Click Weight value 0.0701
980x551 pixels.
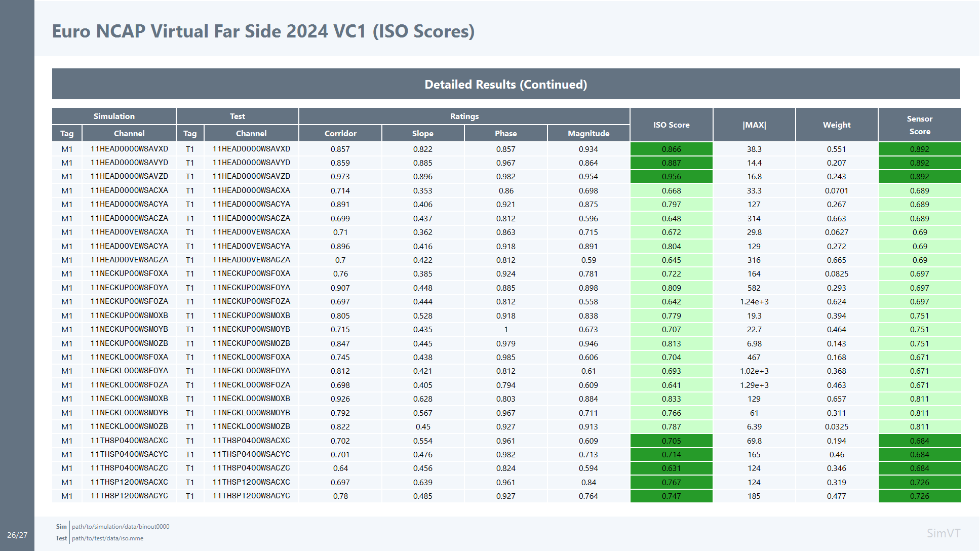click(837, 190)
